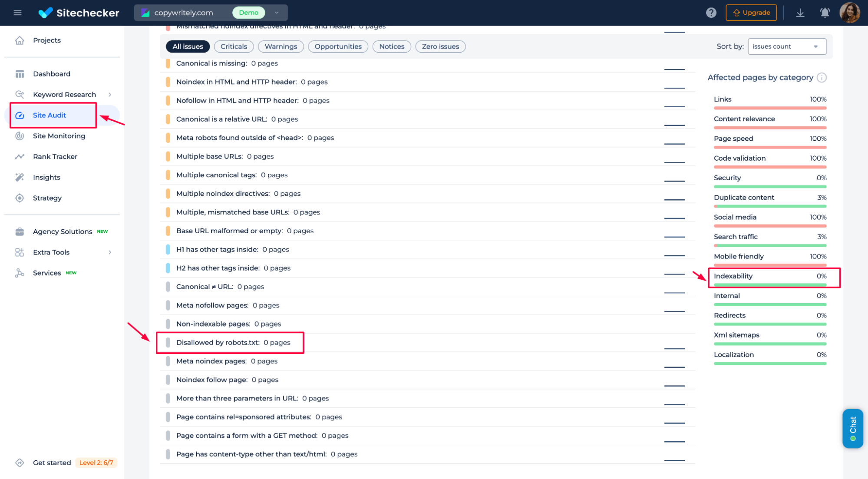Click the Site Audit gauge icon

click(20, 115)
